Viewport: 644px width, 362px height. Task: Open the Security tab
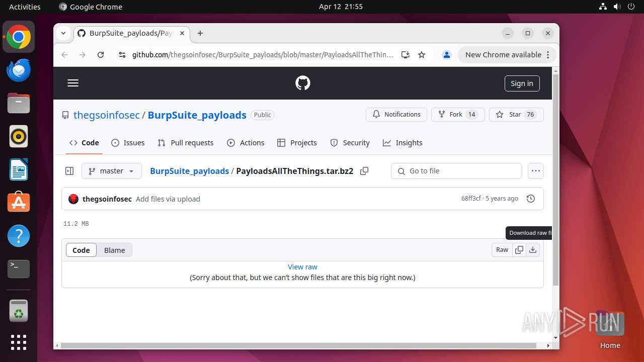coord(350,143)
